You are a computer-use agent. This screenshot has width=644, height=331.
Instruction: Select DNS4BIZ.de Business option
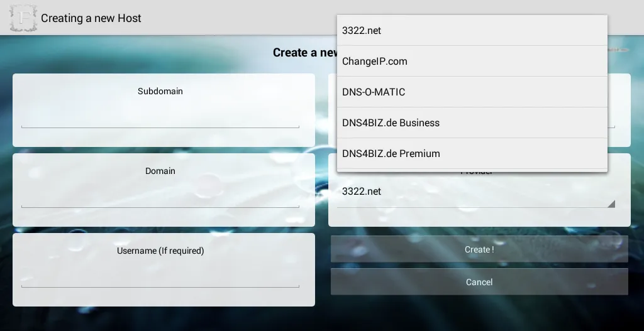[472, 122]
